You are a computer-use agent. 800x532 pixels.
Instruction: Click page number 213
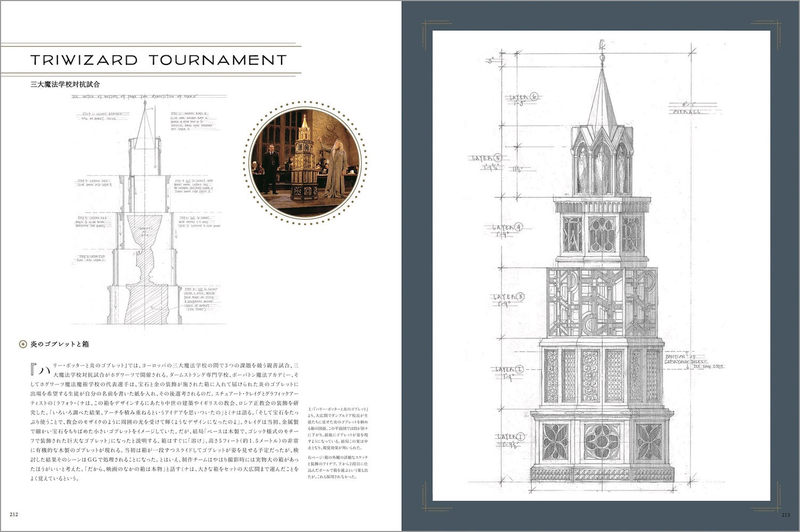(786, 514)
